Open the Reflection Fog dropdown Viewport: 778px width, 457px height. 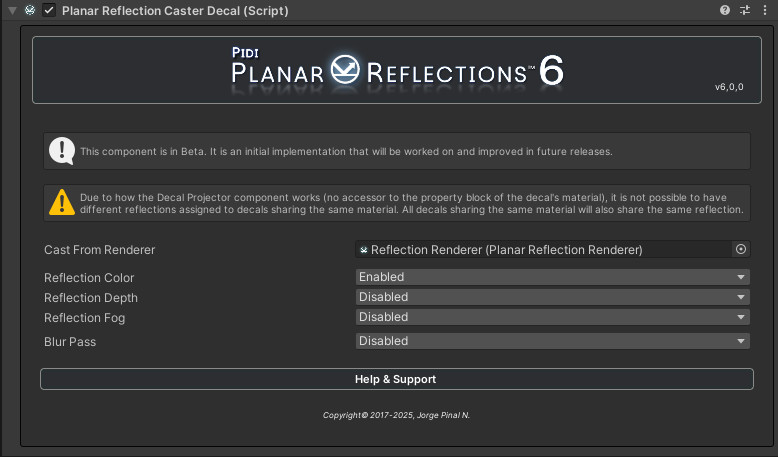coord(553,317)
